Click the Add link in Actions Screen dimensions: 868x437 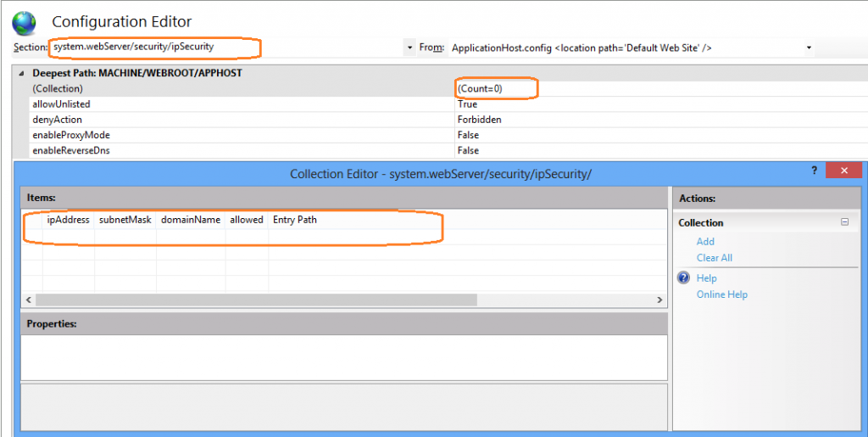[x=705, y=242]
